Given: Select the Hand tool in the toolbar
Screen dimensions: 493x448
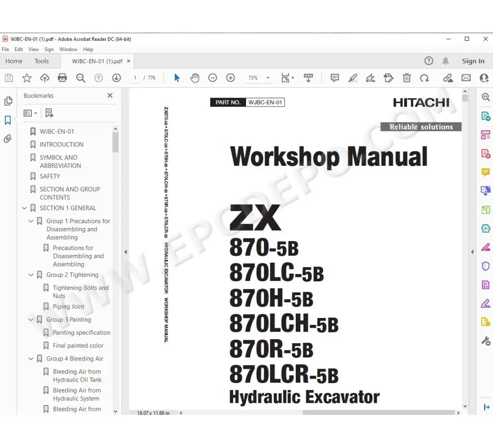Looking at the screenshot, I should pos(195,78).
